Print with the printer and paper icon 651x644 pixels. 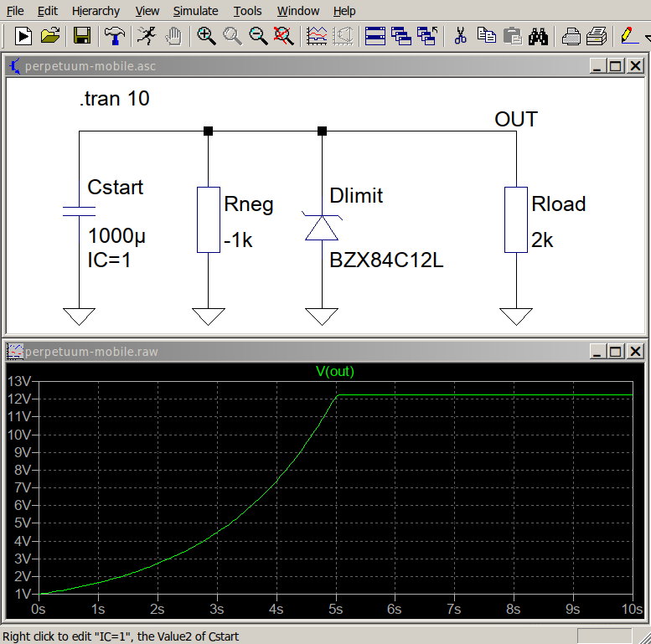(x=597, y=36)
